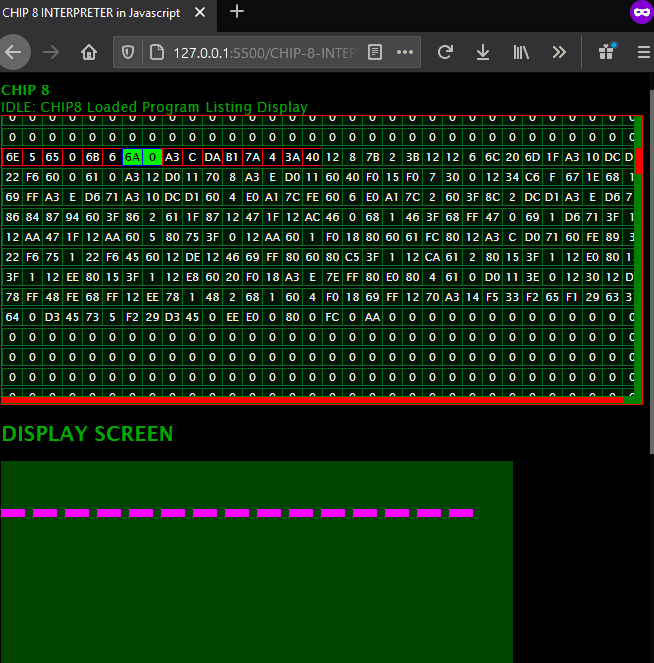
Task: Open page actions three-dot menu
Action: pyautogui.click(x=404, y=52)
